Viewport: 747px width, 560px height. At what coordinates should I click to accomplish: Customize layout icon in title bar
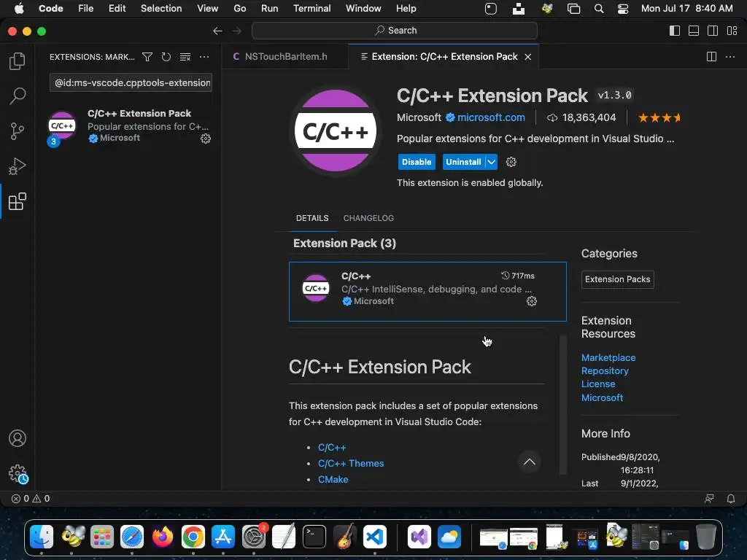coord(732,31)
